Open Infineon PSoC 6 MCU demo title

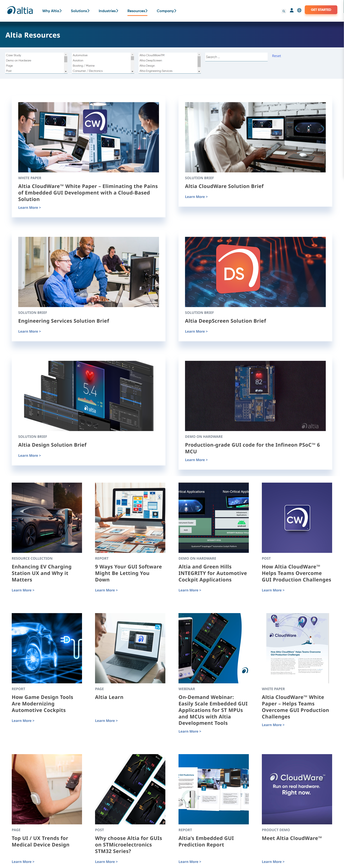click(252, 448)
